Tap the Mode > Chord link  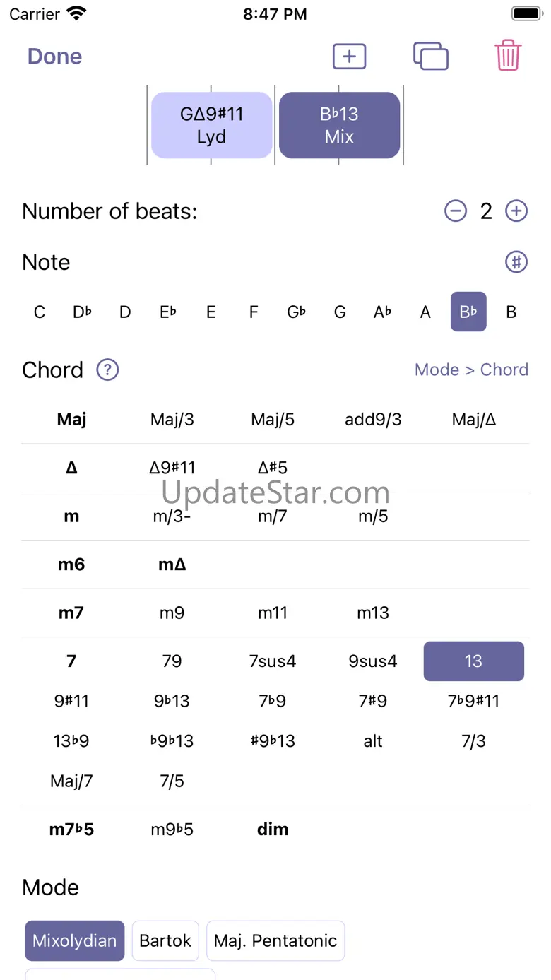tap(471, 370)
